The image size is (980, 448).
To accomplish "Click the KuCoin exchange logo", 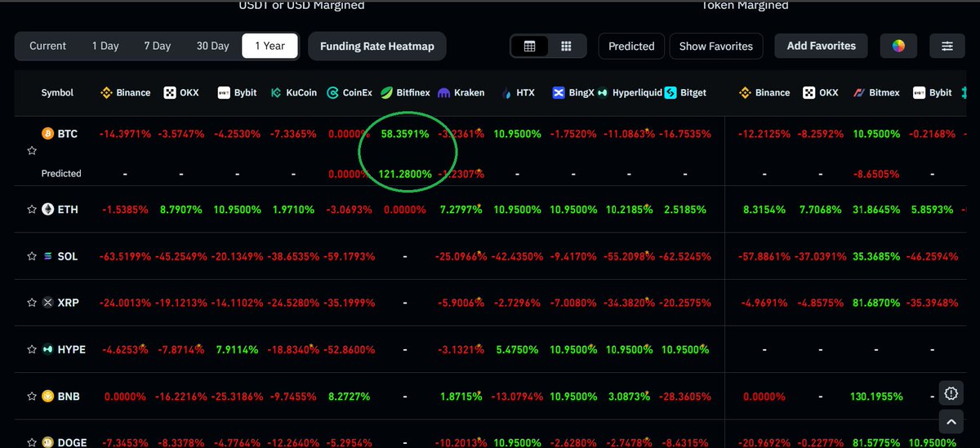I will click(276, 93).
